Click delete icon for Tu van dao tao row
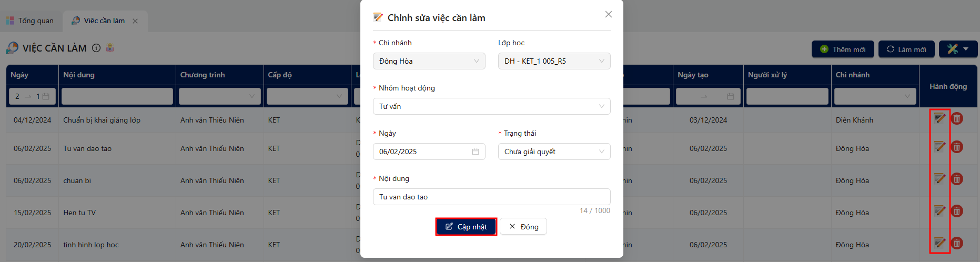The width and height of the screenshot is (980, 262). click(x=957, y=147)
